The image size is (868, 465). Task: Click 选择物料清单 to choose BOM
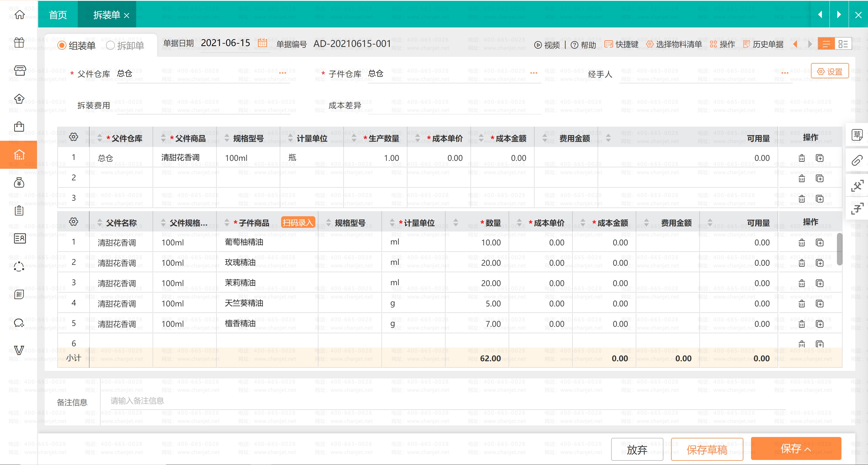click(674, 44)
